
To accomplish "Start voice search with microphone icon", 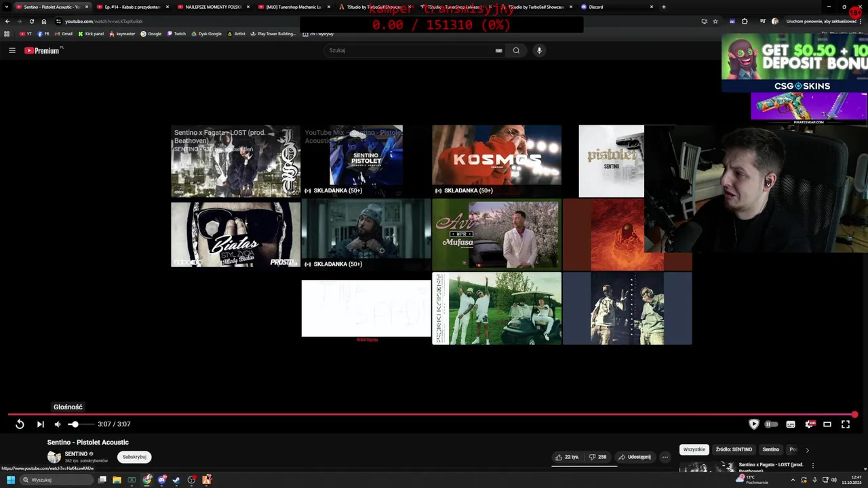I will click(x=539, y=50).
